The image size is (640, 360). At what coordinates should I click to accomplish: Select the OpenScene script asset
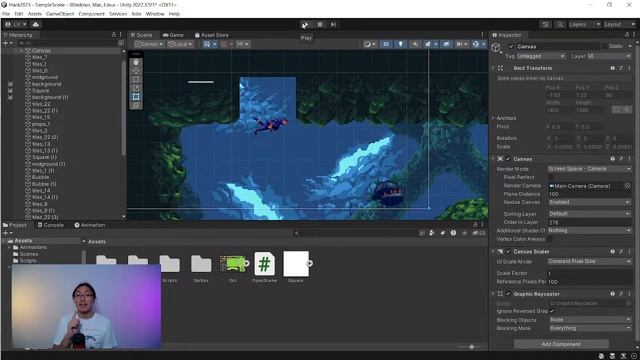point(264,267)
